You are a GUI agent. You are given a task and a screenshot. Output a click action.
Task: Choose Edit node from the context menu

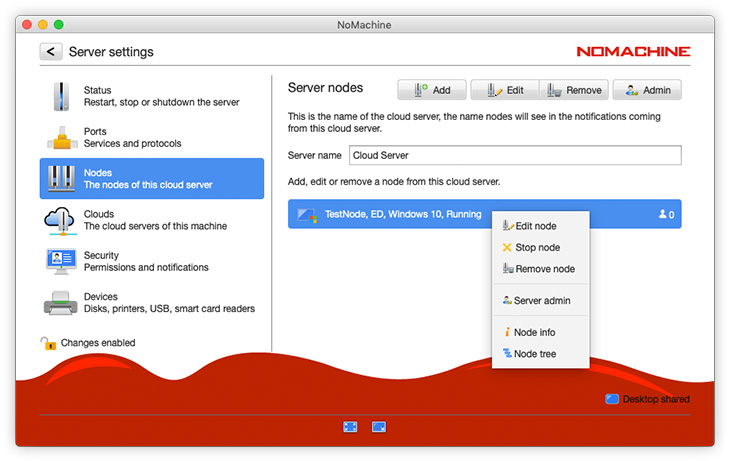[x=535, y=226]
